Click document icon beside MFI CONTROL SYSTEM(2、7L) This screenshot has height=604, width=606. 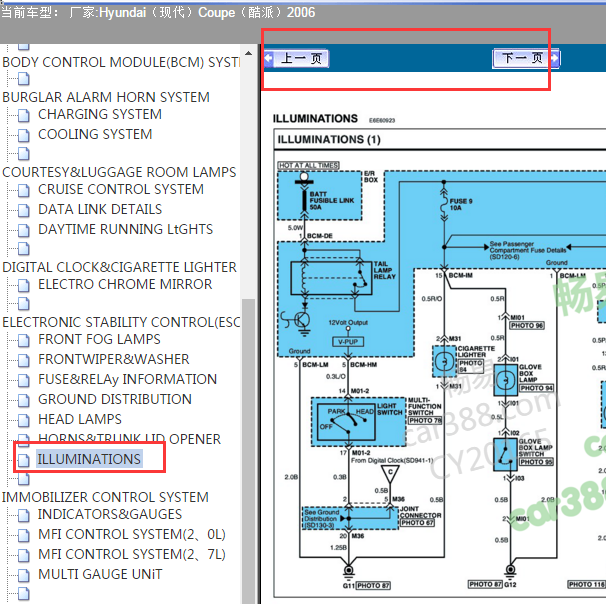pos(24,555)
